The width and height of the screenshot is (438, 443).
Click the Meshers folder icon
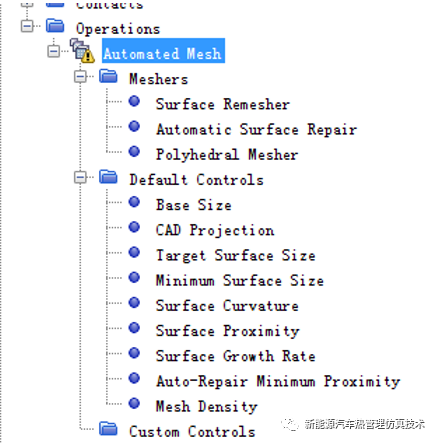coord(108,76)
